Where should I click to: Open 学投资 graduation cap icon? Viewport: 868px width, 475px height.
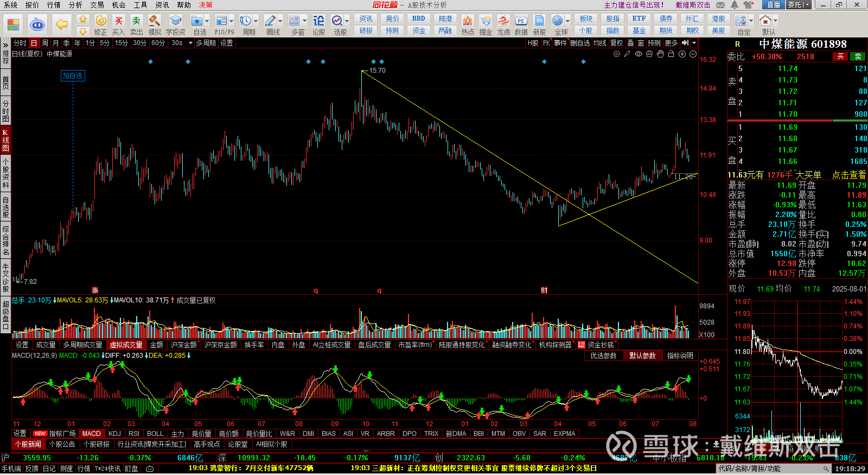[175, 25]
